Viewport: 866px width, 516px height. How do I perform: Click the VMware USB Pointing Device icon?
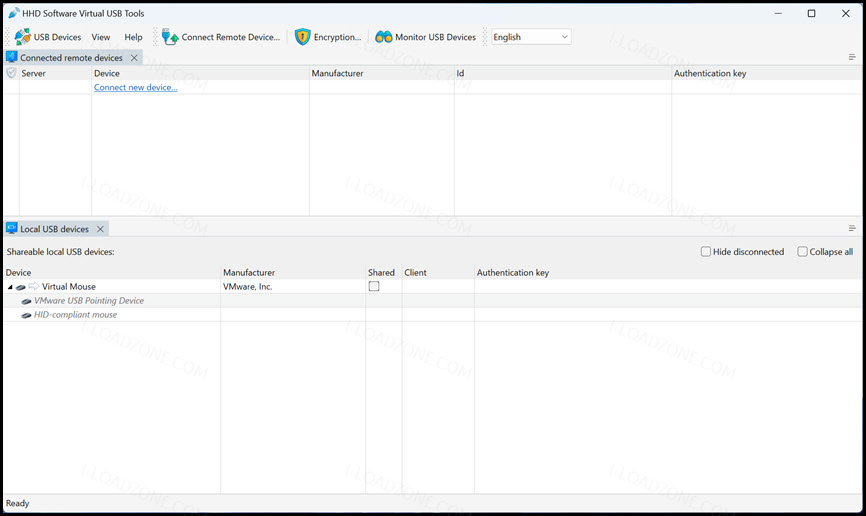pos(26,301)
